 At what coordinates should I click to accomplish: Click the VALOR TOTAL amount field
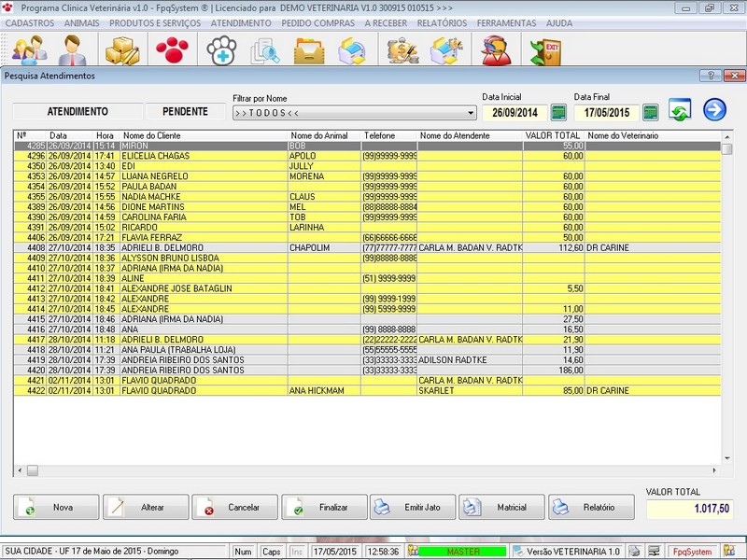[x=690, y=509]
